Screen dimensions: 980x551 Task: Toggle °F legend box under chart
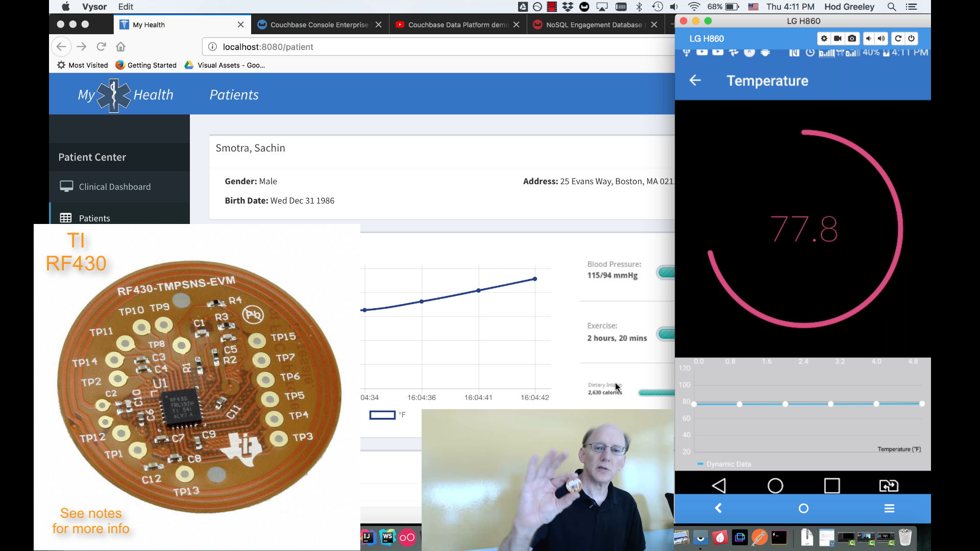click(x=382, y=415)
